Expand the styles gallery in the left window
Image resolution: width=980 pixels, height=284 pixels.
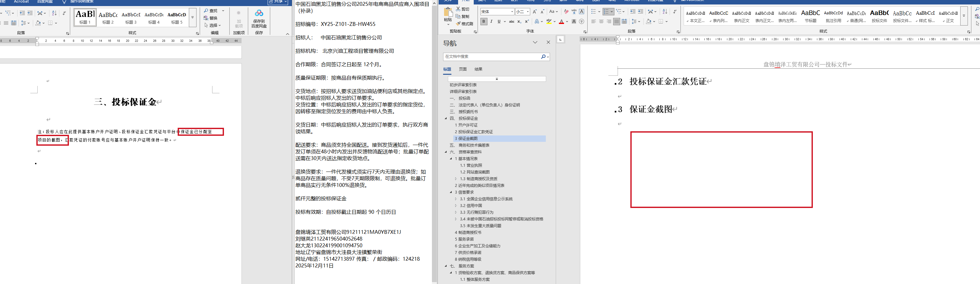[192, 18]
